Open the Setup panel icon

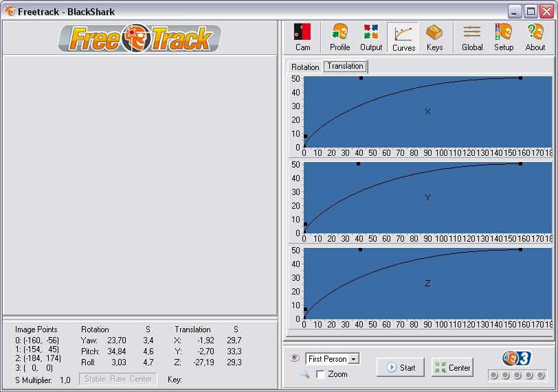[x=503, y=37]
